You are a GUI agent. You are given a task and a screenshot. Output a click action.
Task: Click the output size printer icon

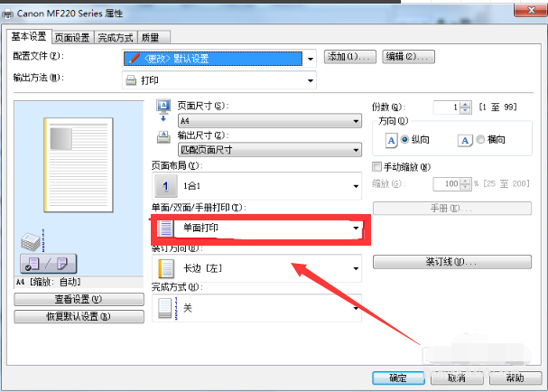[x=163, y=137]
